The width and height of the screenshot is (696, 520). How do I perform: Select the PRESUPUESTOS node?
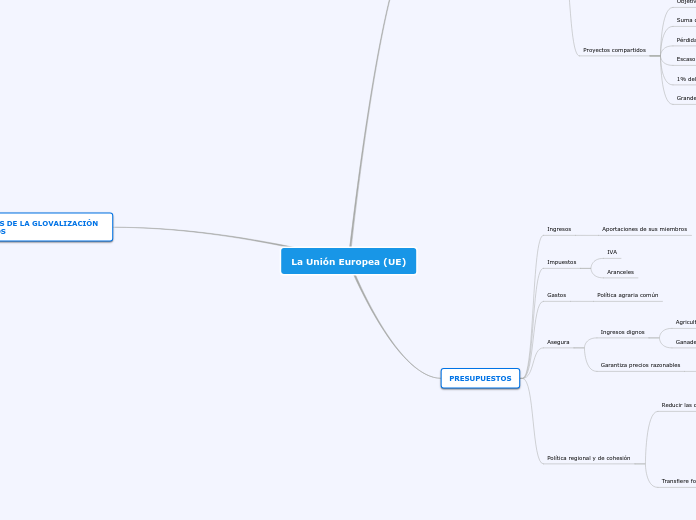[480, 378]
